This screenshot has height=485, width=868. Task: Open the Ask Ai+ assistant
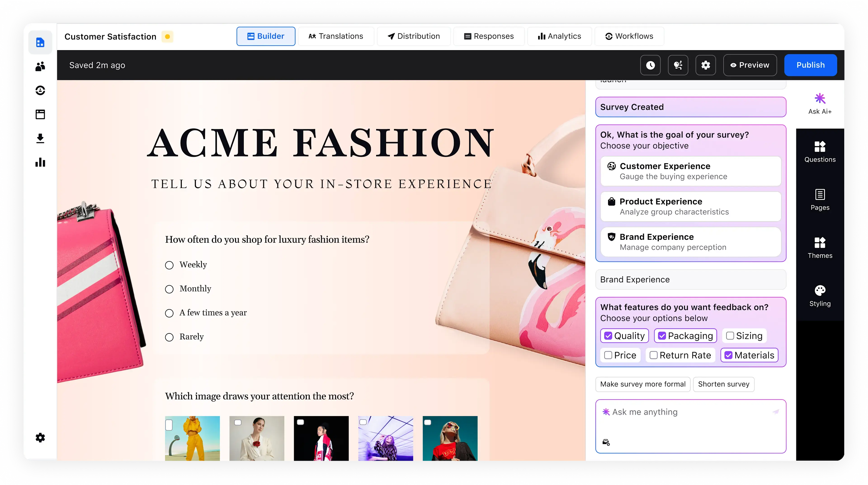819,104
